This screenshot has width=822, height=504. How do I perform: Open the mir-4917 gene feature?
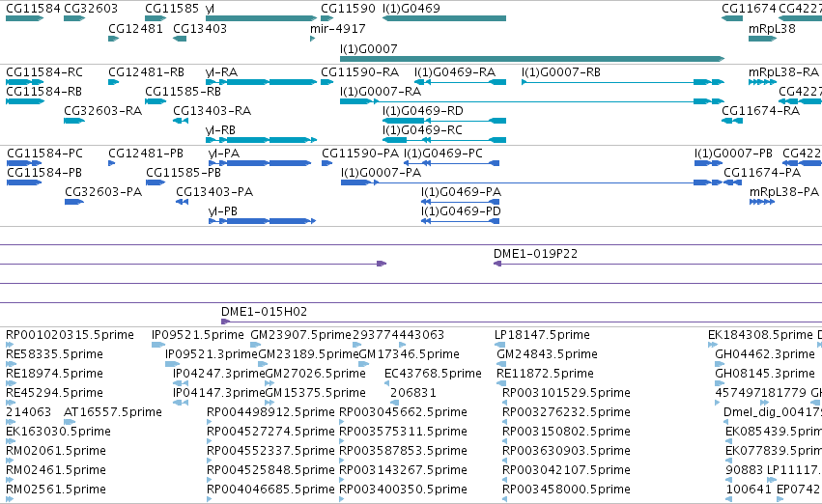point(312,39)
